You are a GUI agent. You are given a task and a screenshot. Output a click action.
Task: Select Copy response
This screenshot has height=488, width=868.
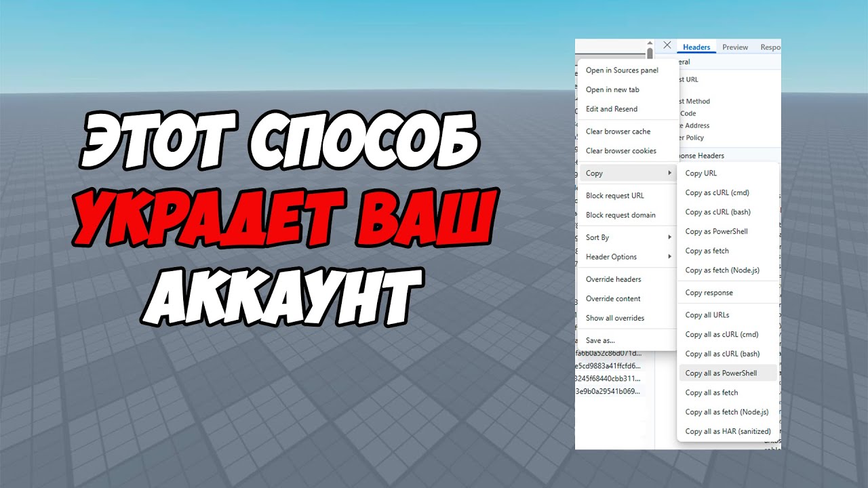coord(709,293)
